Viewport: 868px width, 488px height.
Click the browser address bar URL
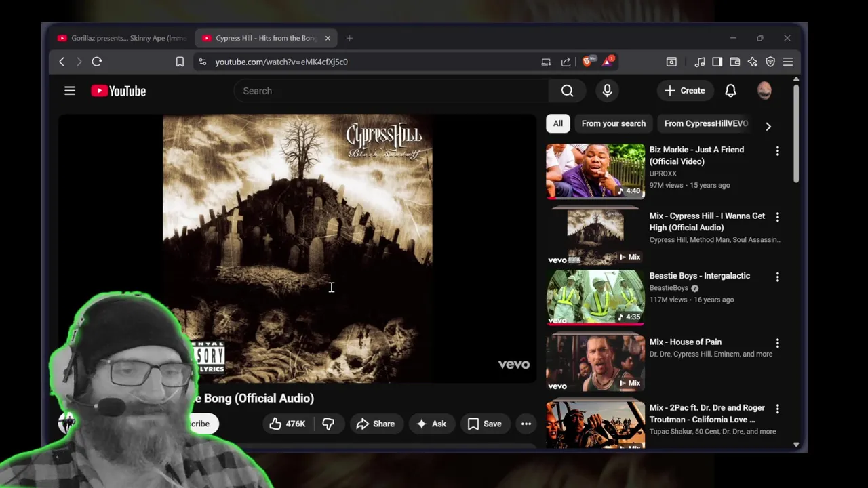pyautogui.click(x=281, y=62)
